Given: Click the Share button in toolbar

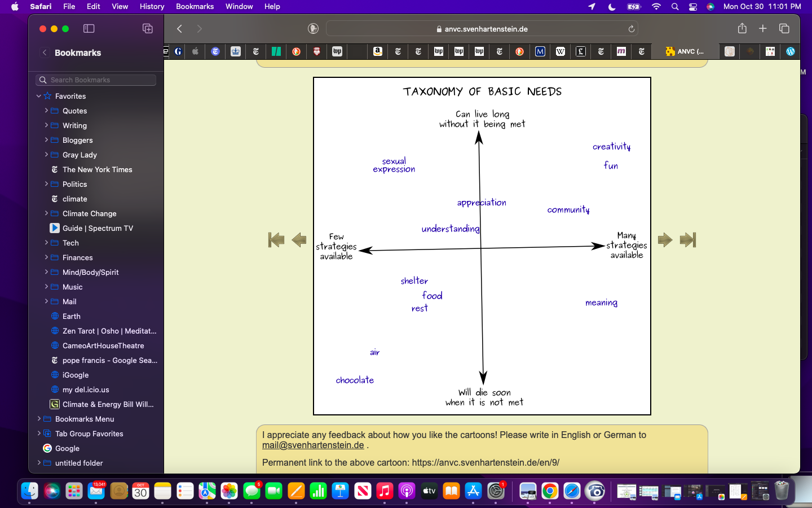Looking at the screenshot, I should 742,29.
